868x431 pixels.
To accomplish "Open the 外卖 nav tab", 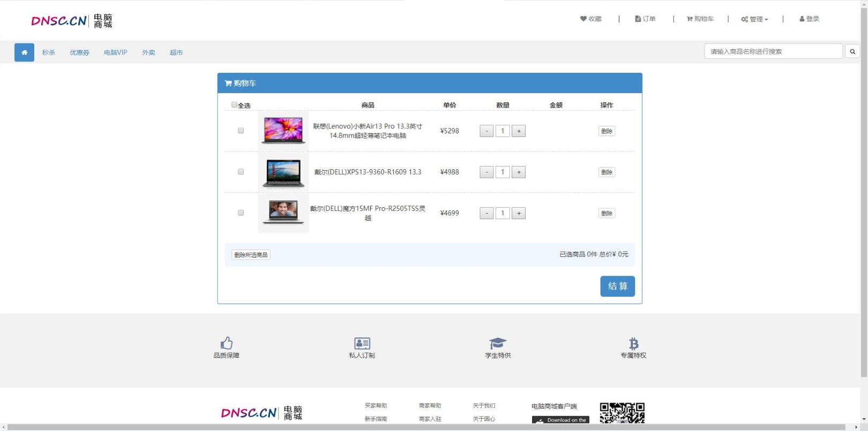I will [148, 52].
